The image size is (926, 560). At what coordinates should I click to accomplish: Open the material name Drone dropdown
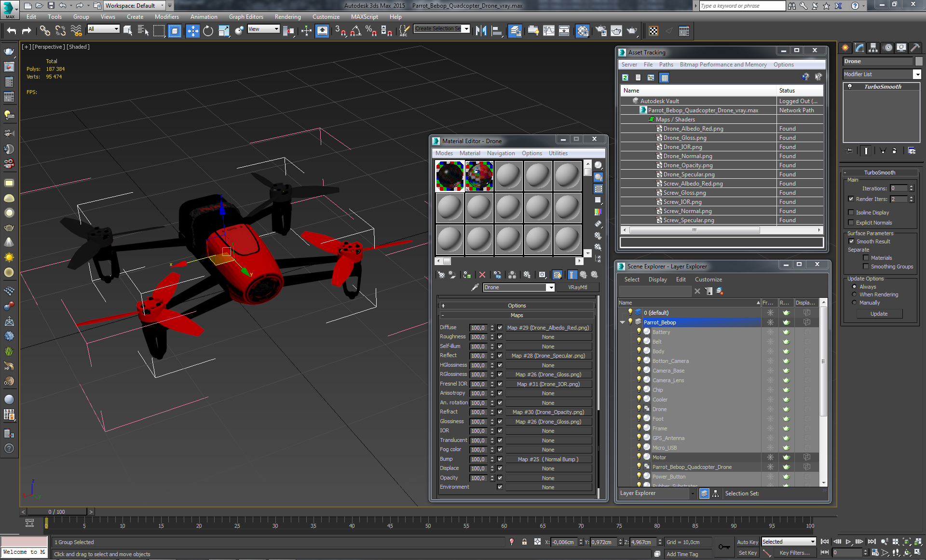[x=550, y=288]
